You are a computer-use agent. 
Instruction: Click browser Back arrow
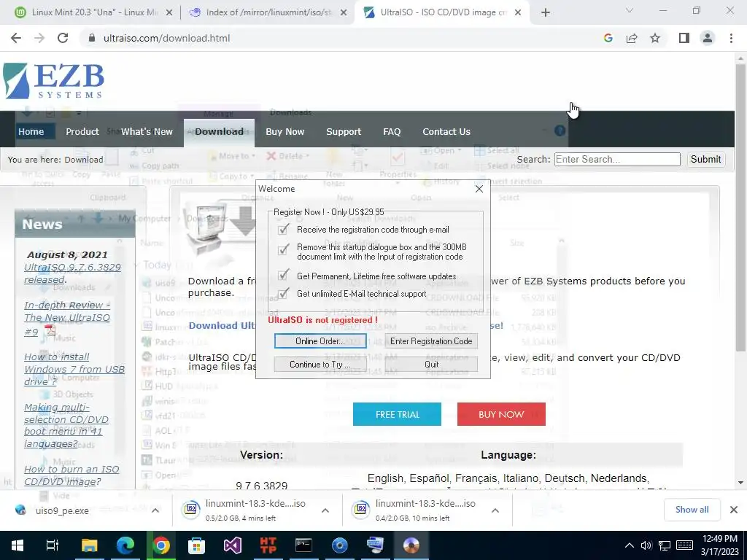(16, 38)
